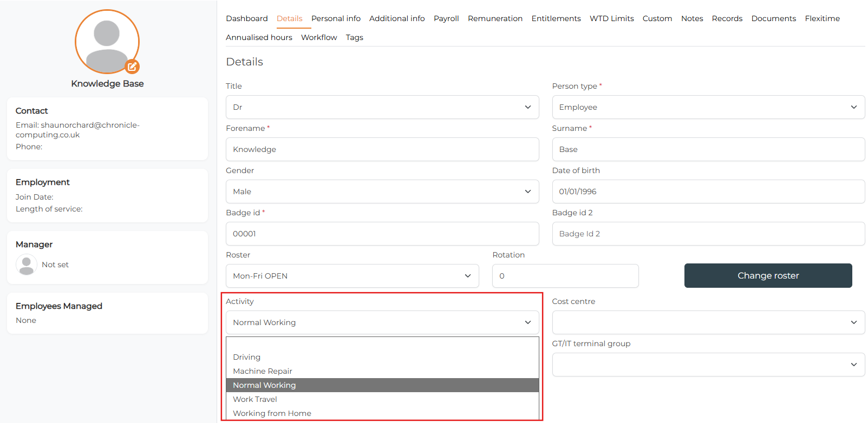Choose Work Travel from Activity list
This screenshot has height=423, width=868.
coord(382,399)
